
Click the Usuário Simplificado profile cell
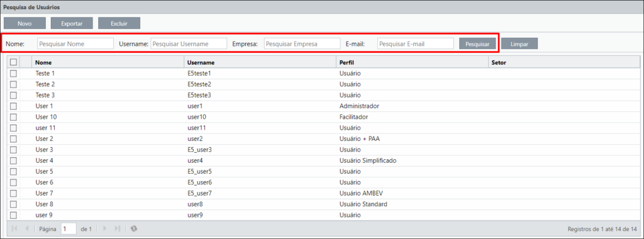coord(368,160)
